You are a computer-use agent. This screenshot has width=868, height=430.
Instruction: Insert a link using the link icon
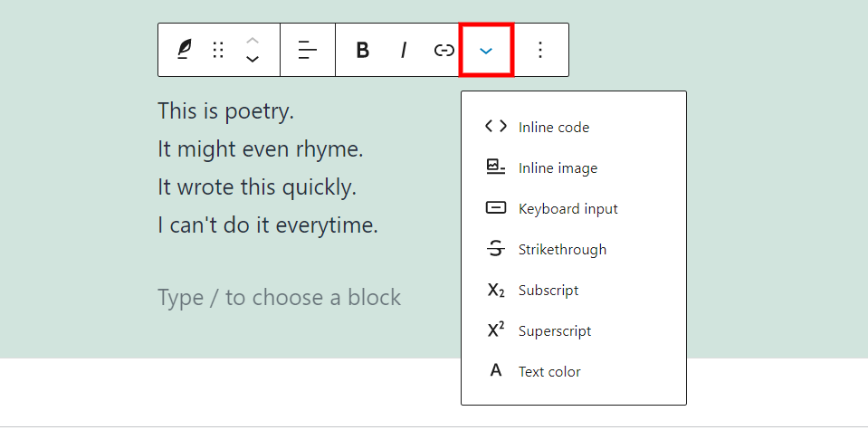point(444,50)
